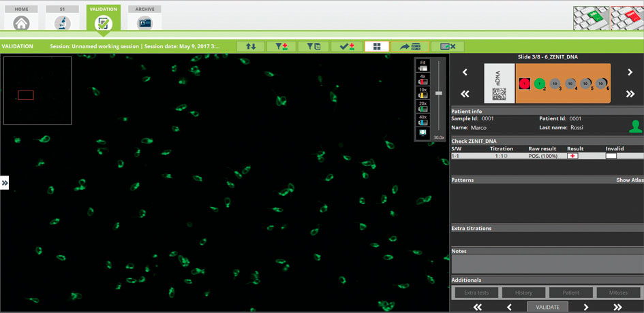The height and width of the screenshot is (313, 644).
Task: Click the validate positives checkmark icon
Action: tap(346, 46)
